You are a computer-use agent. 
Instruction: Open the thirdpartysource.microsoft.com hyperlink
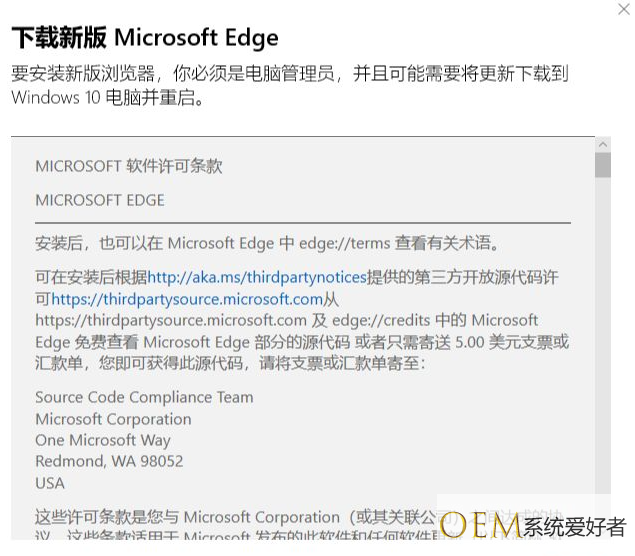[x=187, y=298]
